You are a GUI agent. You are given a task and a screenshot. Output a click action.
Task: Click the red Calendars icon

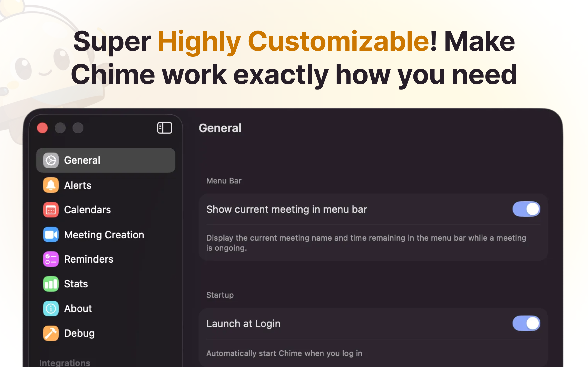tap(51, 210)
